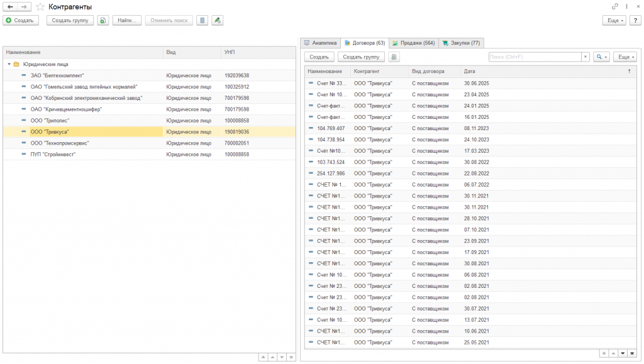The height and width of the screenshot is (364, 644).
Task: Go back with the left arrow button
Action: pyautogui.click(x=10, y=6)
